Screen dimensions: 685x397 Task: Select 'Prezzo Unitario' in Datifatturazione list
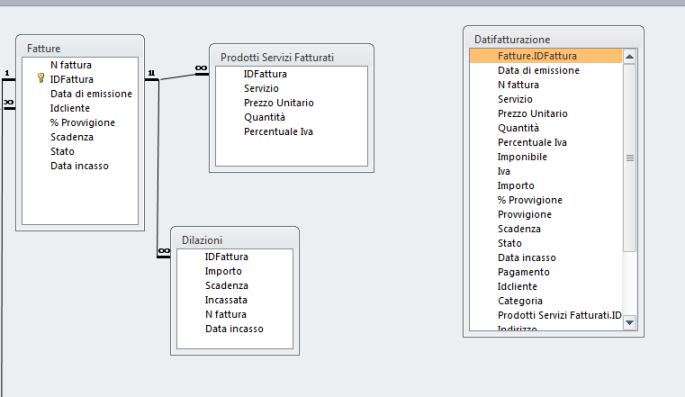(533, 114)
